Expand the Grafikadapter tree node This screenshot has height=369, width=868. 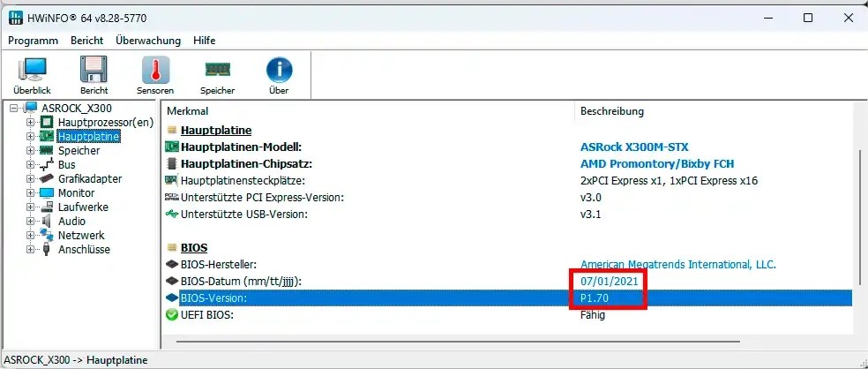31,179
